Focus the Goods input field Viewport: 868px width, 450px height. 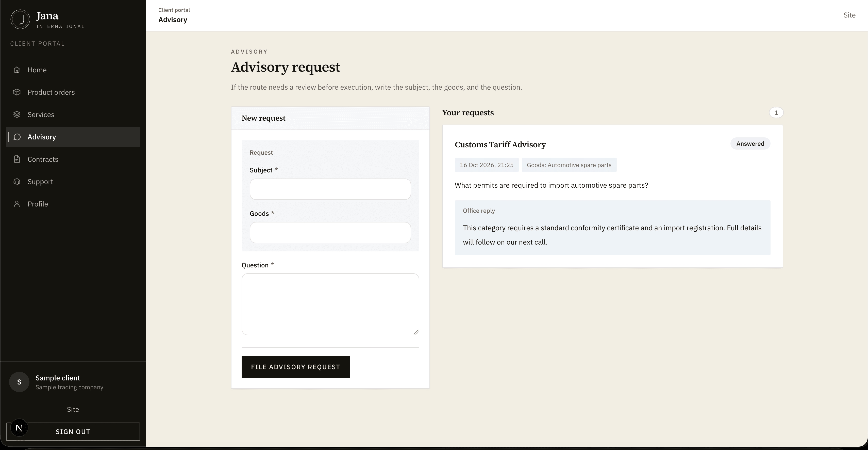click(330, 233)
